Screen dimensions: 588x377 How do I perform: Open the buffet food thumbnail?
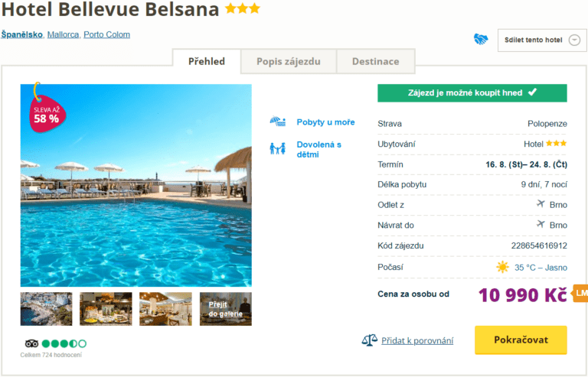[106, 309]
